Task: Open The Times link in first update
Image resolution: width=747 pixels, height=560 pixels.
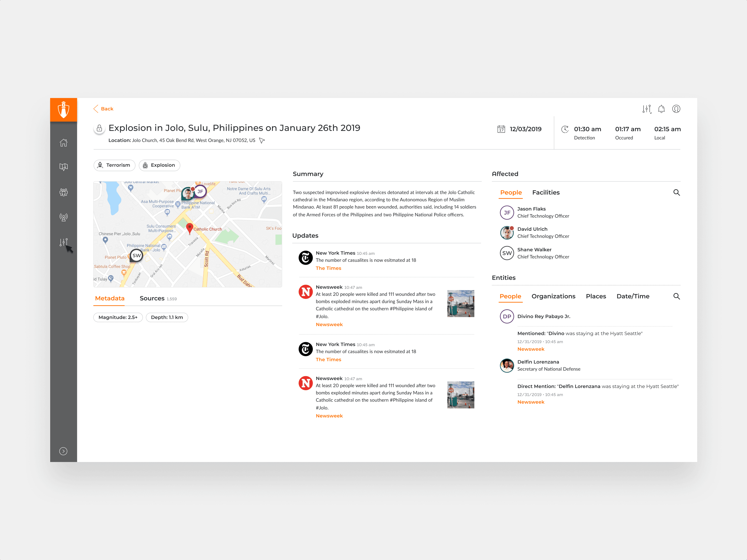Action: click(x=328, y=268)
